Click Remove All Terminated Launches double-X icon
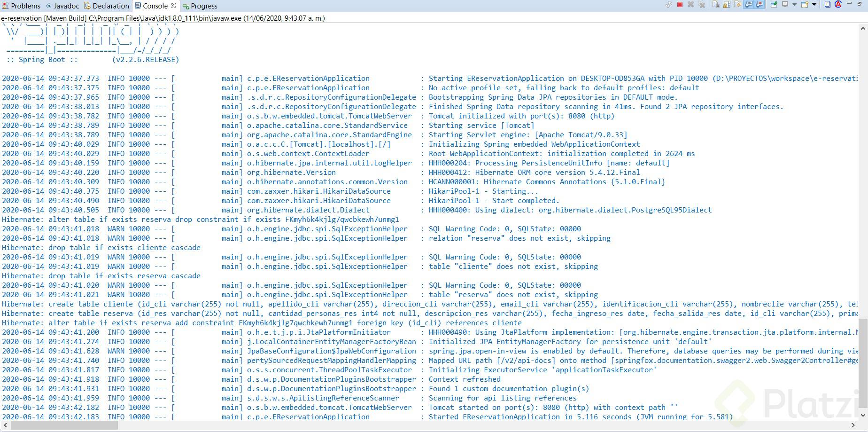 [702, 5]
